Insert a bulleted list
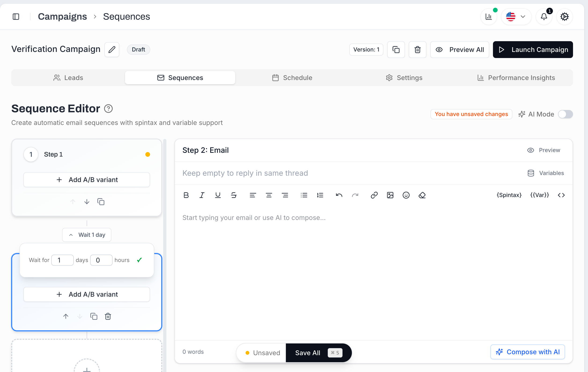 tap(304, 195)
